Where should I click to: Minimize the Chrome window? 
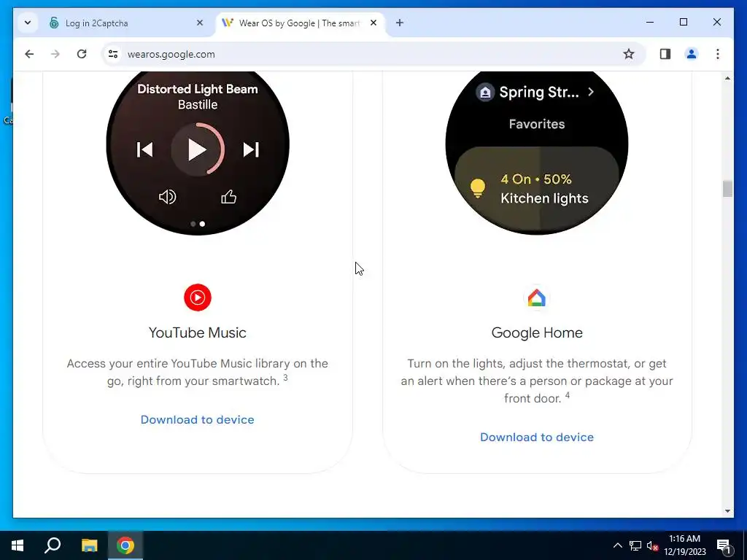(x=650, y=22)
